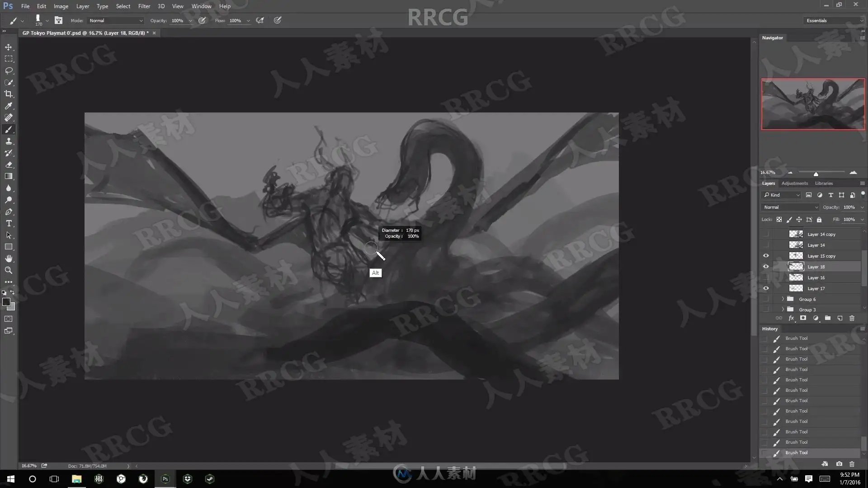
Task: Select the Gradient tool
Action: pos(9,176)
